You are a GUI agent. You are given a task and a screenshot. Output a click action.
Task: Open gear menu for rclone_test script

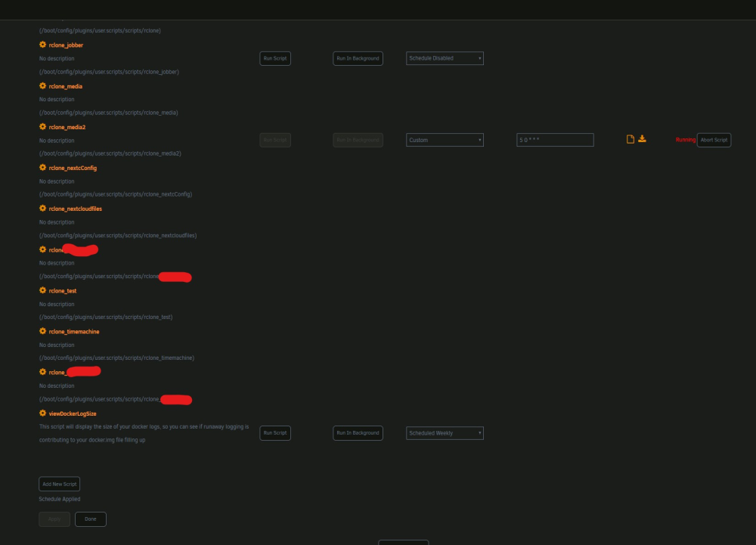tap(42, 290)
